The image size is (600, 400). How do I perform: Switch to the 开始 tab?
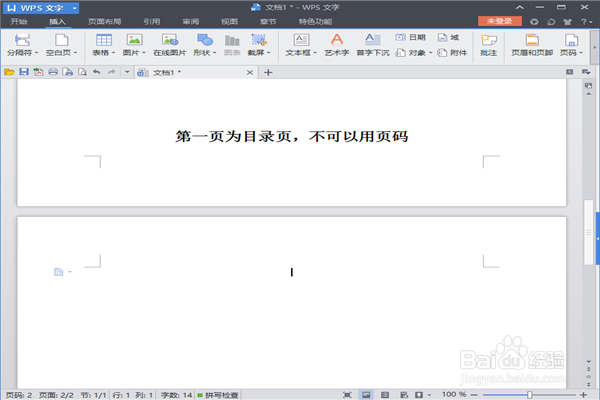click(x=19, y=21)
